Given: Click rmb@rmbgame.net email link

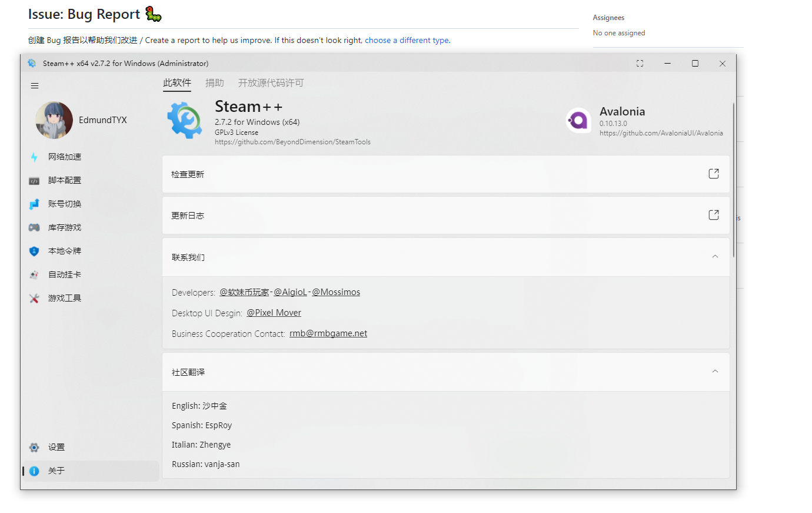Looking at the screenshot, I should tap(328, 333).
